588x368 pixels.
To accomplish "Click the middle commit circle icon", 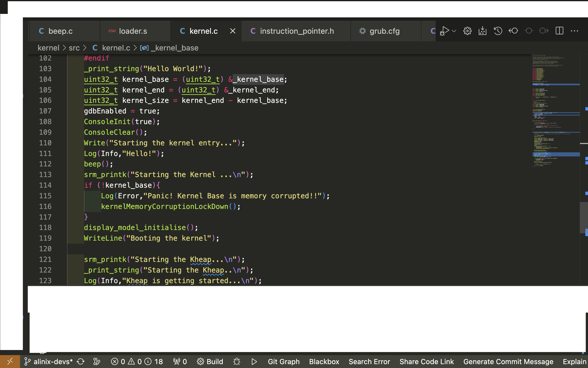I will [x=529, y=31].
